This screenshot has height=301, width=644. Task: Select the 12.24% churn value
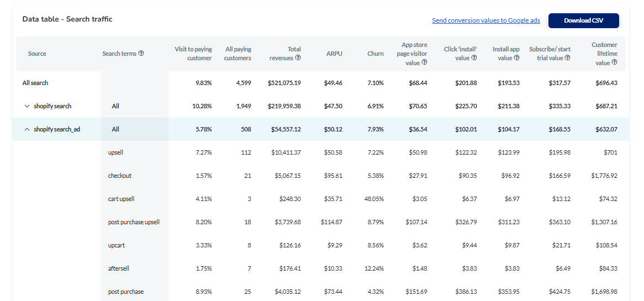click(x=374, y=268)
